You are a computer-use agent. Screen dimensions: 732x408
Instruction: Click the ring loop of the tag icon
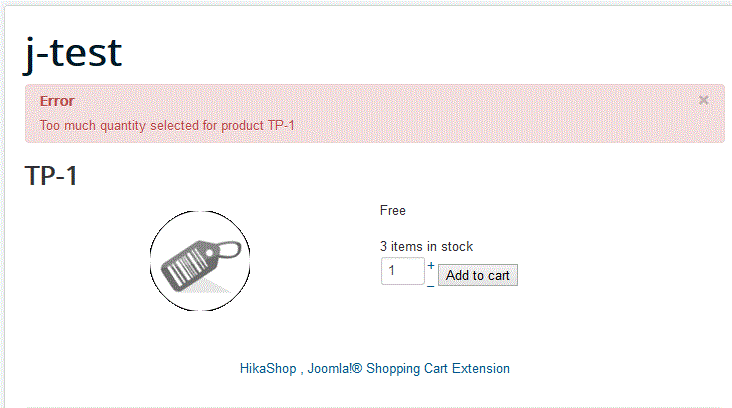(x=231, y=246)
